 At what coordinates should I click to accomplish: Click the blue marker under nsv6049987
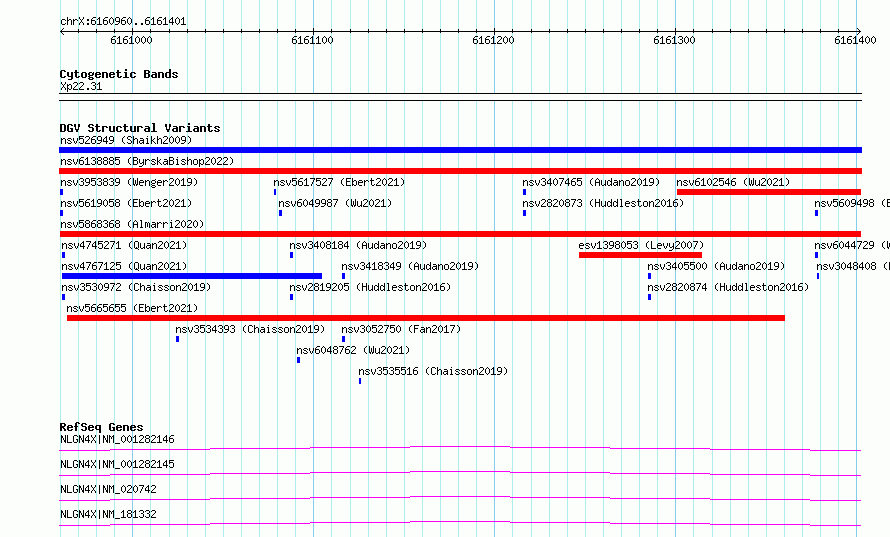[280, 213]
